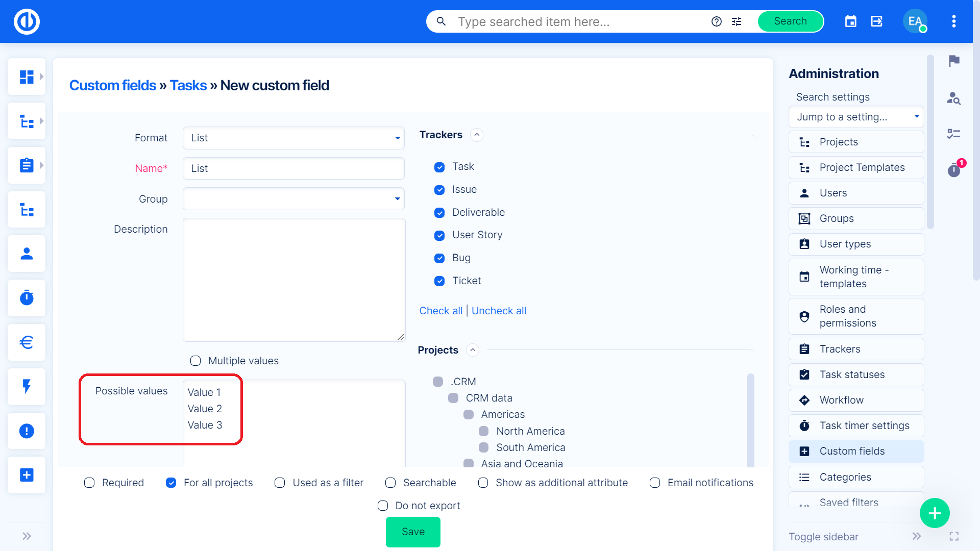980x551 pixels.
Task: Open the EA user avatar menu
Action: pos(915,21)
